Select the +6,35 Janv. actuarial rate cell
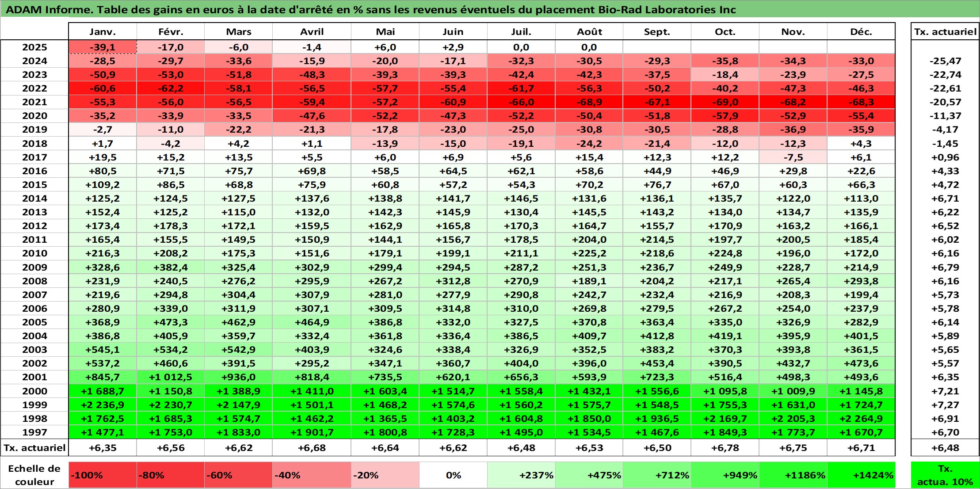 tap(103, 448)
